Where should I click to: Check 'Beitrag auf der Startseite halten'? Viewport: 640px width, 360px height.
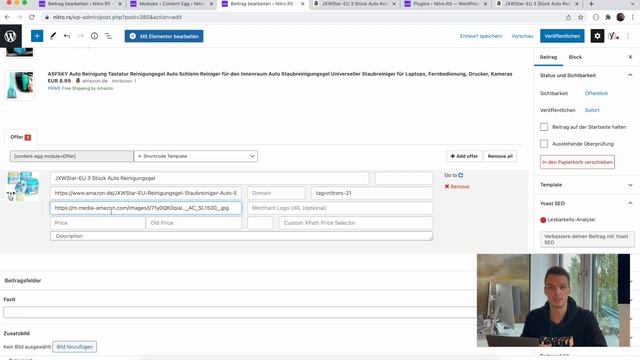(544, 127)
